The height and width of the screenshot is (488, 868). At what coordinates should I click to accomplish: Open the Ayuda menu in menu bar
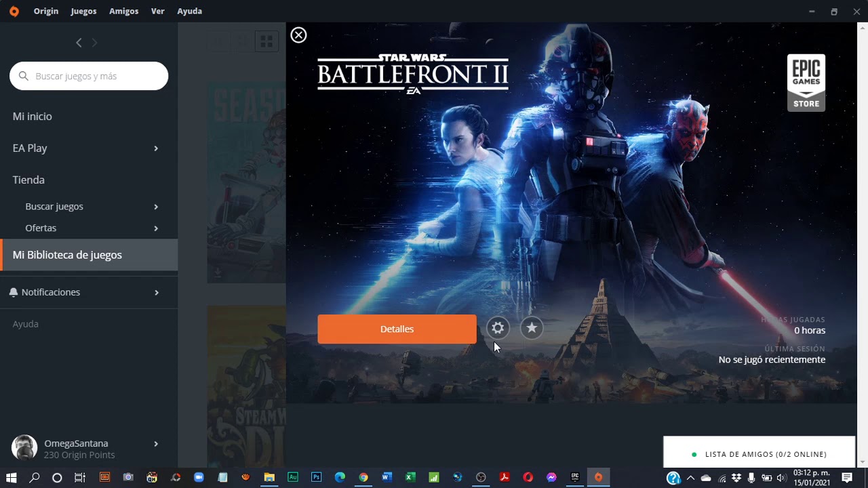tap(189, 11)
